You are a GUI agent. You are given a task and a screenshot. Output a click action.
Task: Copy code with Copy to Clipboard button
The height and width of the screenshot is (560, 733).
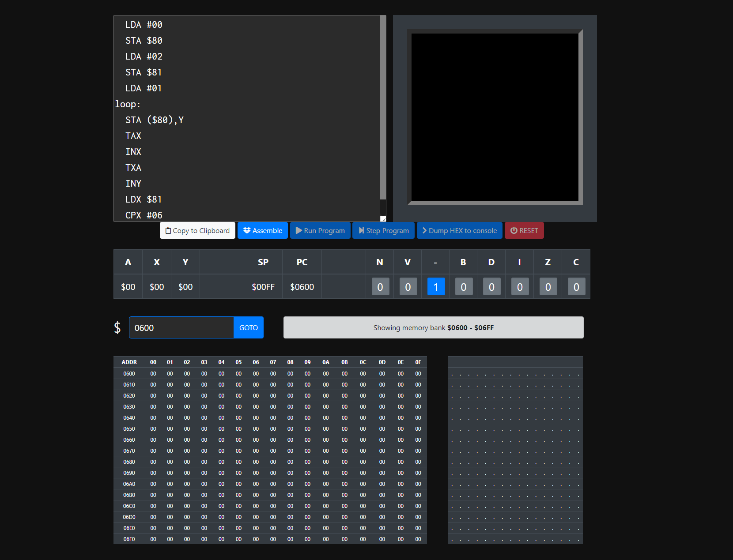197,230
